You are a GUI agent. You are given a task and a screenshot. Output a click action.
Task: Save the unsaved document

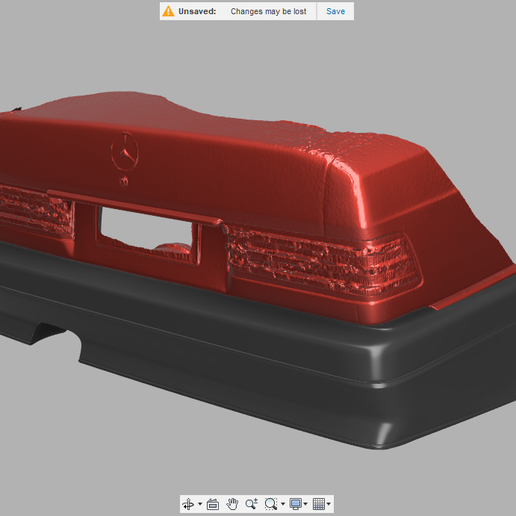point(335,11)
